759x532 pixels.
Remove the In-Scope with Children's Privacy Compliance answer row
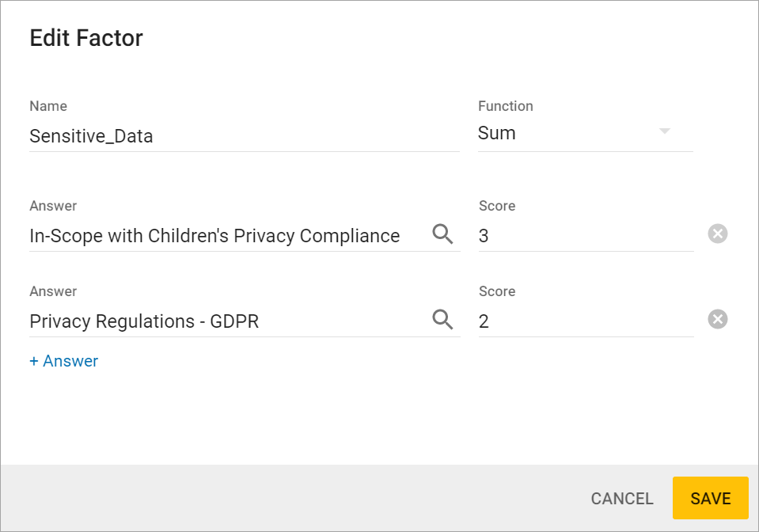point(717,234)
